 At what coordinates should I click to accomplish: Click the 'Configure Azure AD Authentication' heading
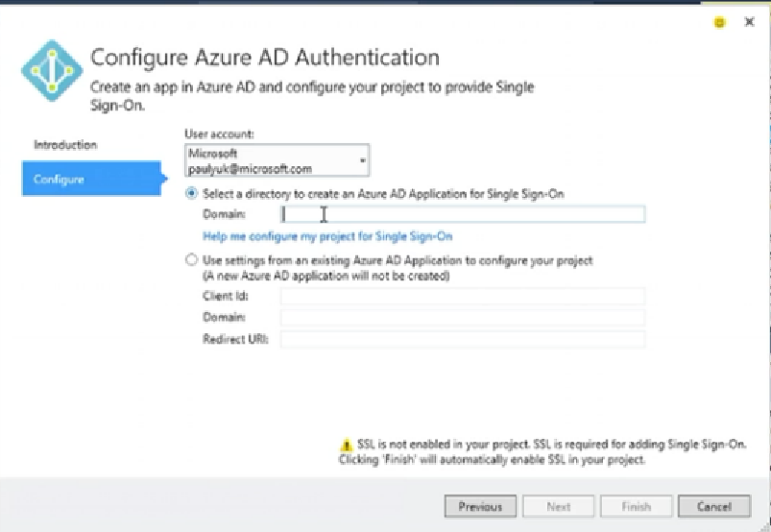[264, 57]
